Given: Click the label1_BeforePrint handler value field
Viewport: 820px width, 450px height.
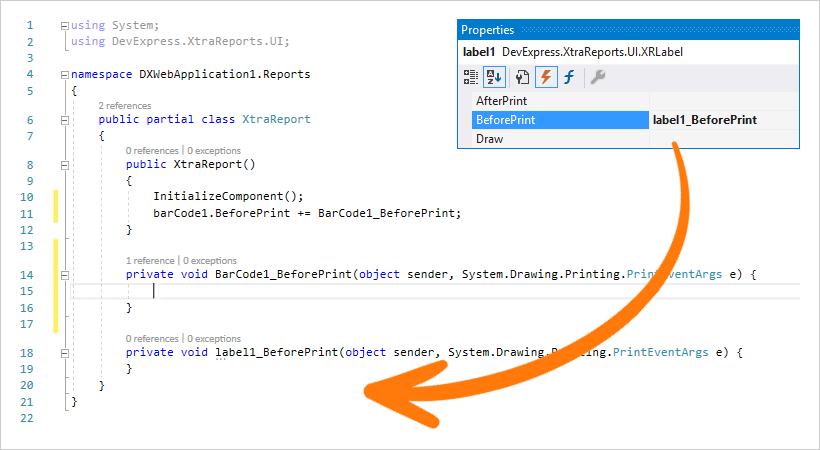Looking at the screenshot, I should [724, 120].
